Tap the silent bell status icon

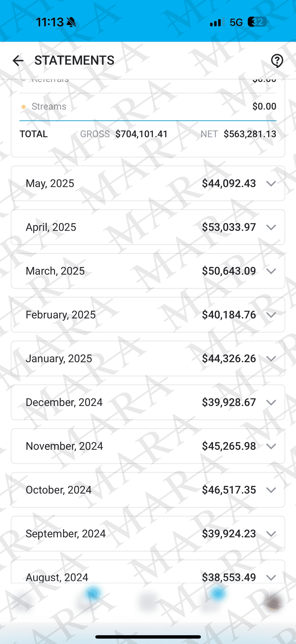[71, 22]
